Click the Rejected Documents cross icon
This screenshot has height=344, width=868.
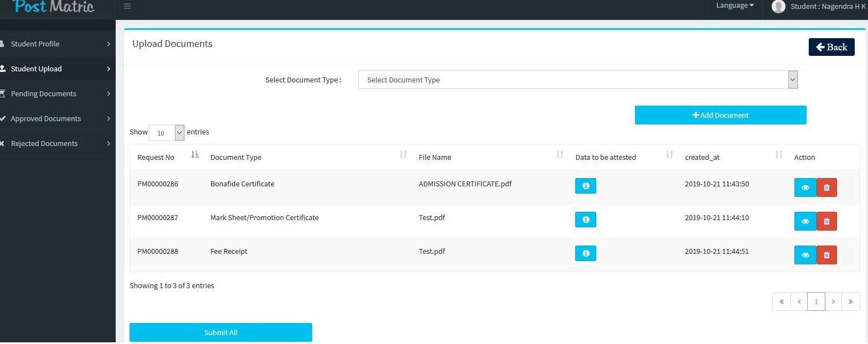coord(2,143)
